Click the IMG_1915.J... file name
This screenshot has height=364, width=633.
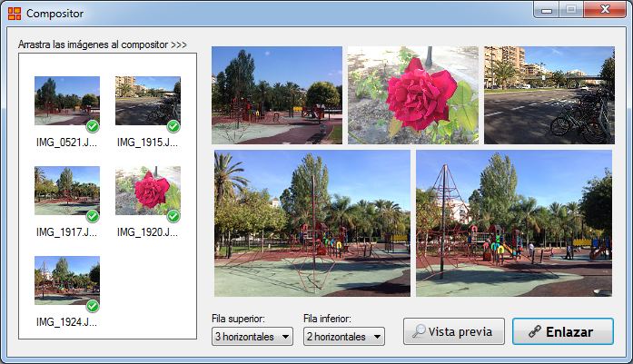click(x=147, y=143)
